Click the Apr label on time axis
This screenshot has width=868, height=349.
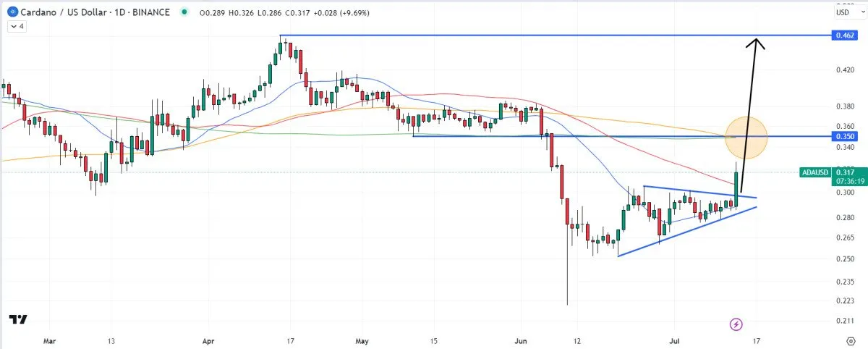click(x=208, y=340)
